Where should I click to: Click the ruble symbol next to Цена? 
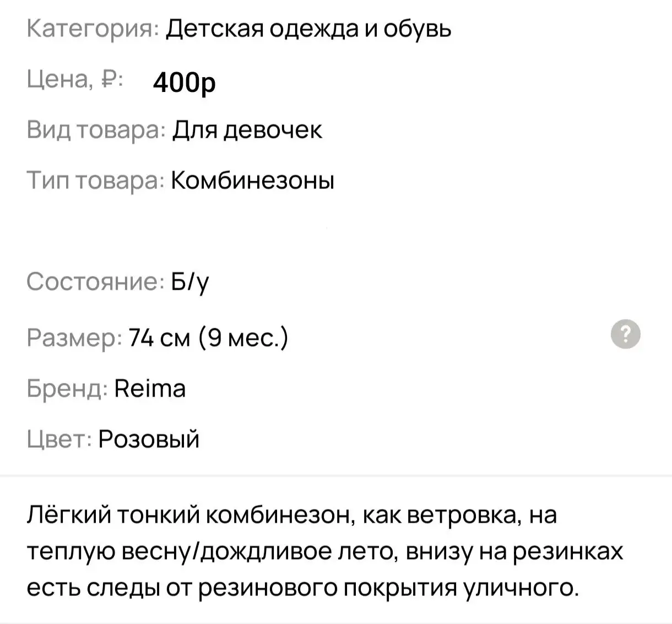click(108, 79)
